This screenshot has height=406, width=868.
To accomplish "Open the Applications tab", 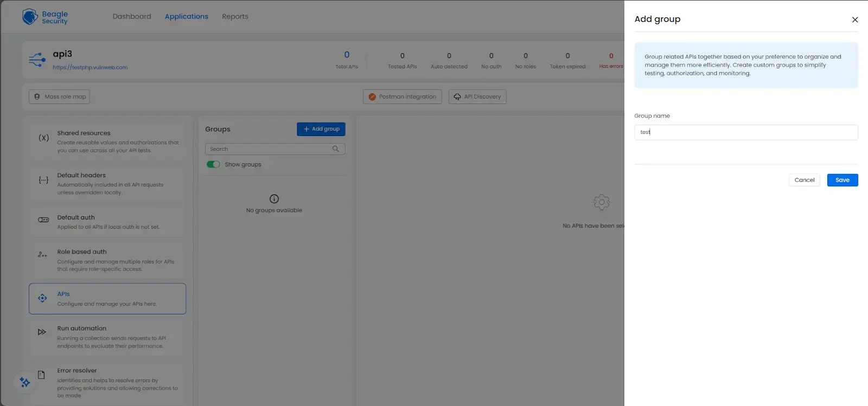I will point(187,16).
